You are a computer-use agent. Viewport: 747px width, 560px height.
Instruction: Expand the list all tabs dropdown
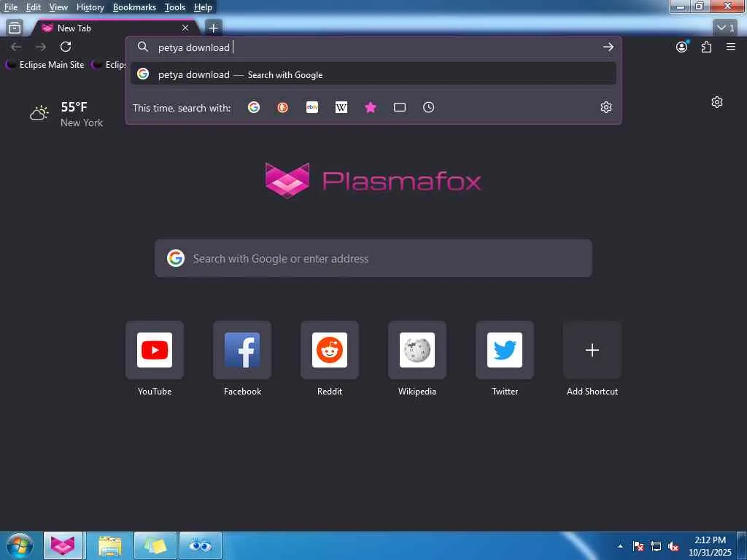click(x=726, y=28)
